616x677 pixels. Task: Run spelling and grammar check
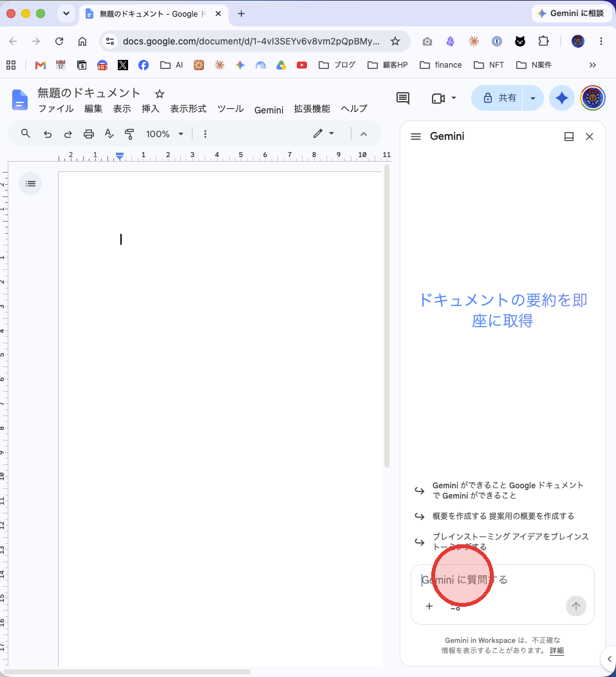(109, 134)
